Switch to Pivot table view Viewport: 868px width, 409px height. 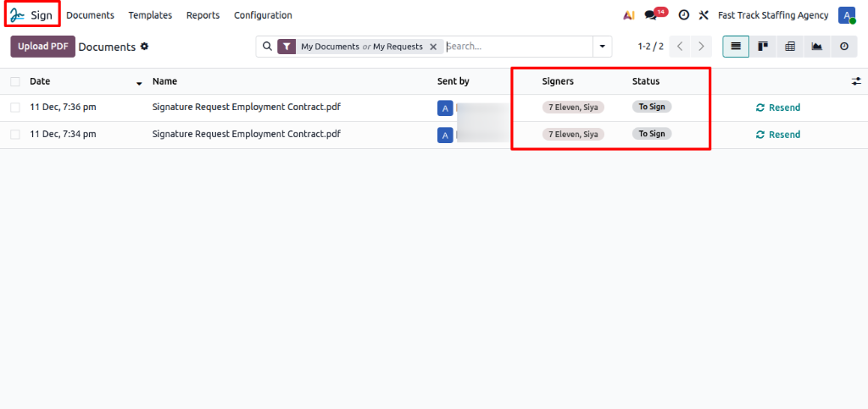(790, 47)
